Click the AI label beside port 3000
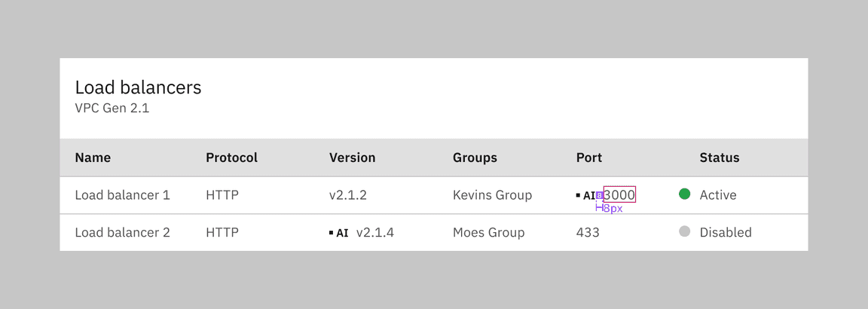Screen dimensions: 868x309 click(x=586, y=195)
